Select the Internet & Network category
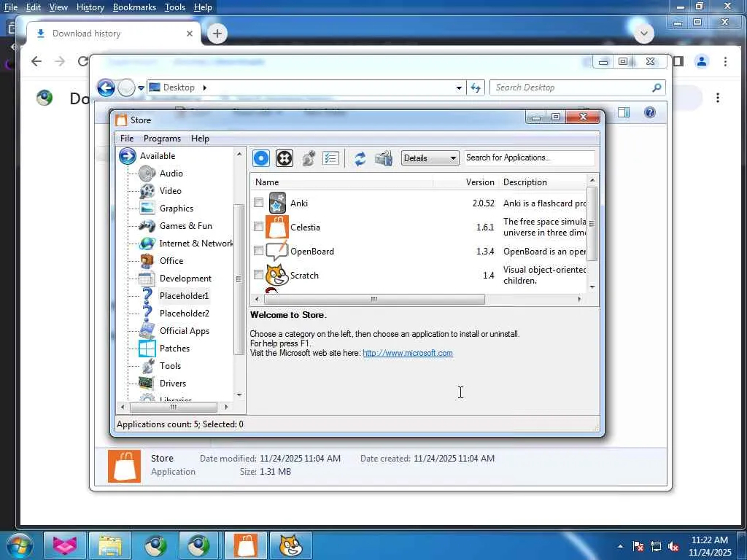Screen dimensions: 747x560 pyautogui.click(x=196, y=244)
